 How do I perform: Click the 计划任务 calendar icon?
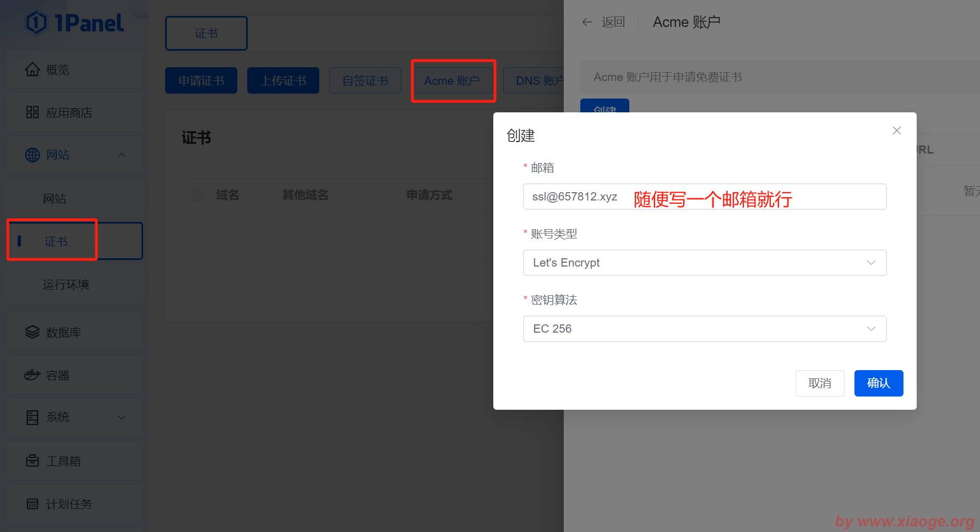coord(32,503)
